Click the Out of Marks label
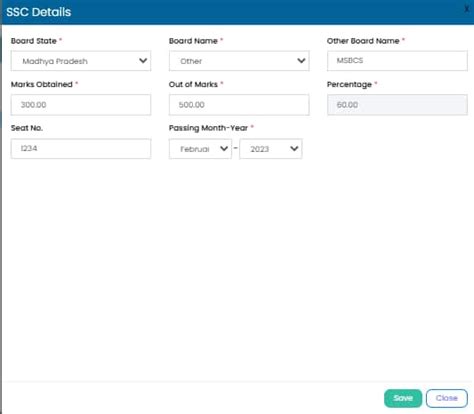The image size is (474, 414). pos(193,84)
